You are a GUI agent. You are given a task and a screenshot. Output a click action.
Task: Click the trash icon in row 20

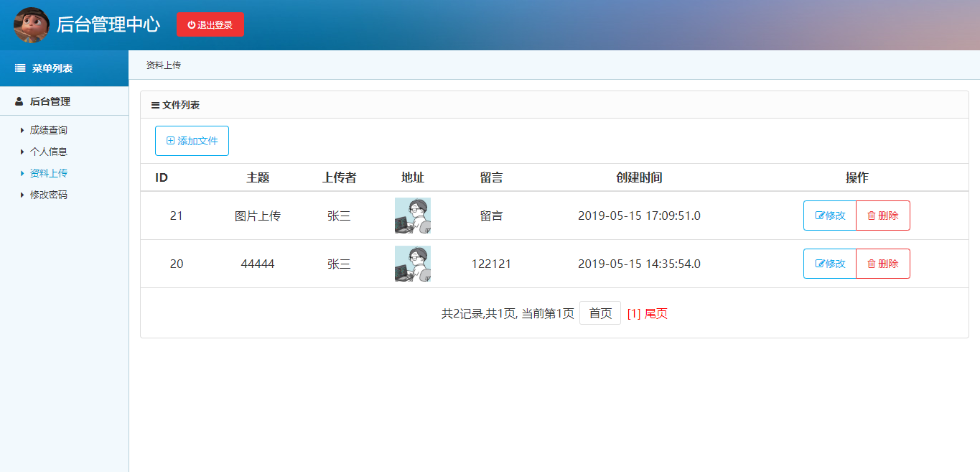872,264
